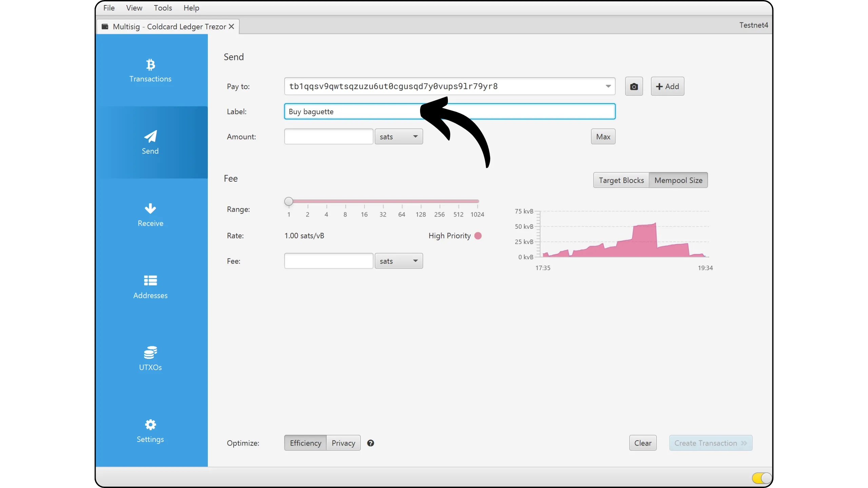Click the optimize help question icon
This screenshot has height=488, width=868.
pyautogui.click(x=371, y=443)
